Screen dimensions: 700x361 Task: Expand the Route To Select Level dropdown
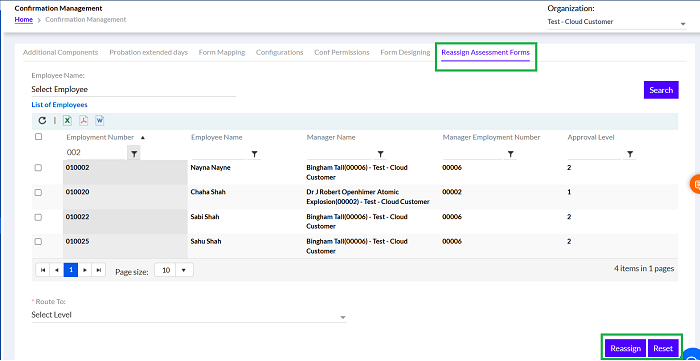coord(189,315)
